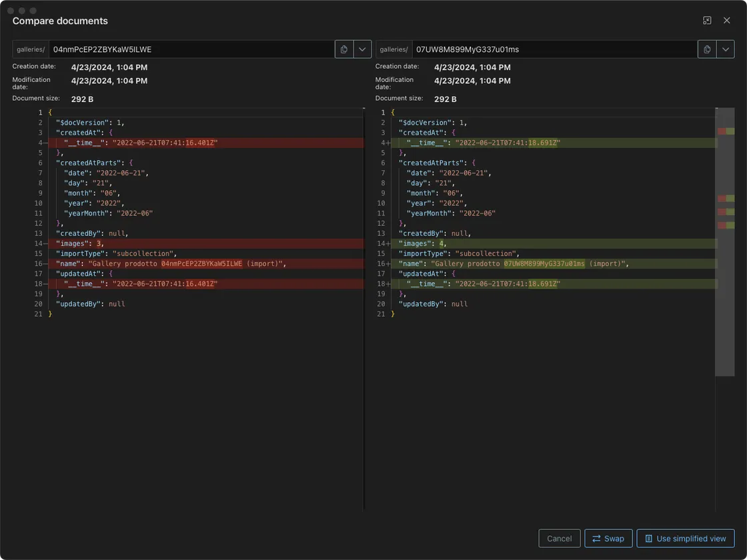Cancel the document comparison
The image size is (747, 560).
(x=560, y=539)
